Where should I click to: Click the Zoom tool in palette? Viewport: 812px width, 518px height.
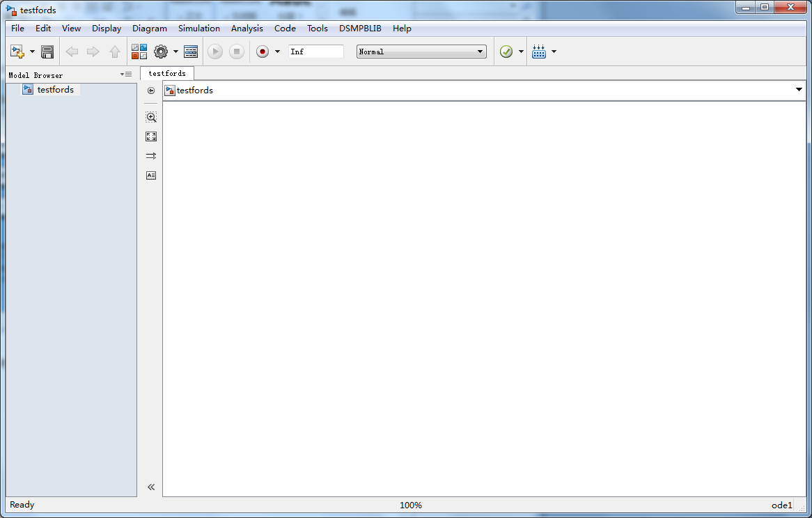(150, 117)
